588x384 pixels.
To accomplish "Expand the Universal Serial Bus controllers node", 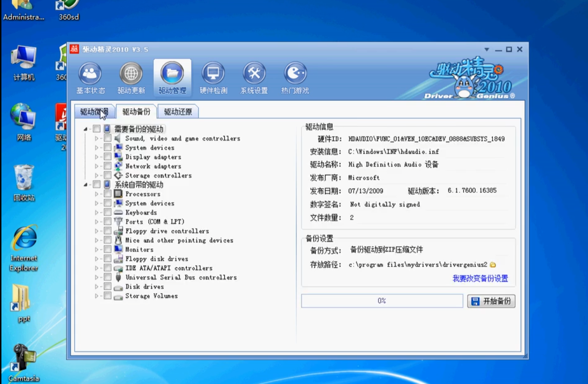I will pyautogui.click(x=97, y=277).
